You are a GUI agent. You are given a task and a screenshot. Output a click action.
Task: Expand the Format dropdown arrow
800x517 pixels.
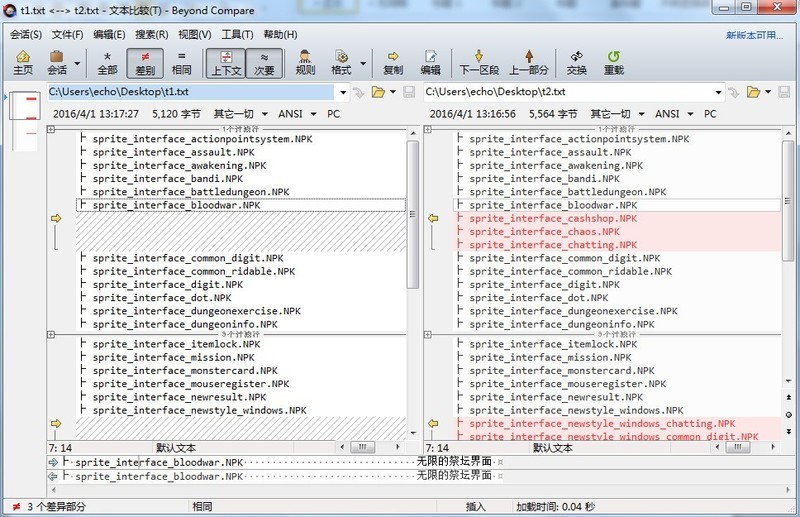(x=363, y=63)
